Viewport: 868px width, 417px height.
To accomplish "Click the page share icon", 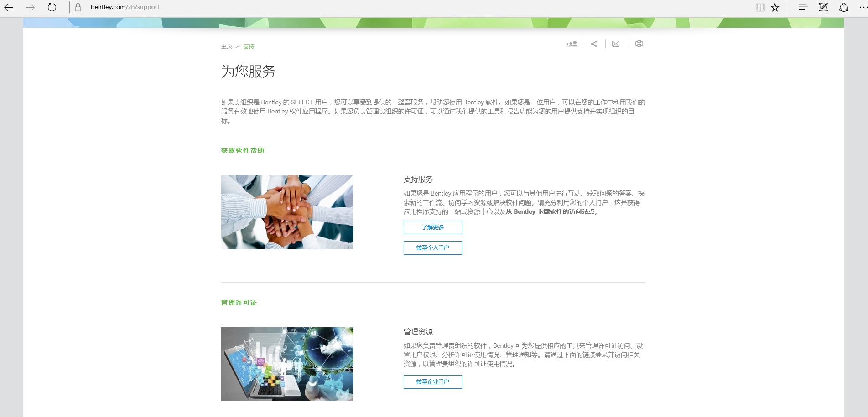I will 594,44.
